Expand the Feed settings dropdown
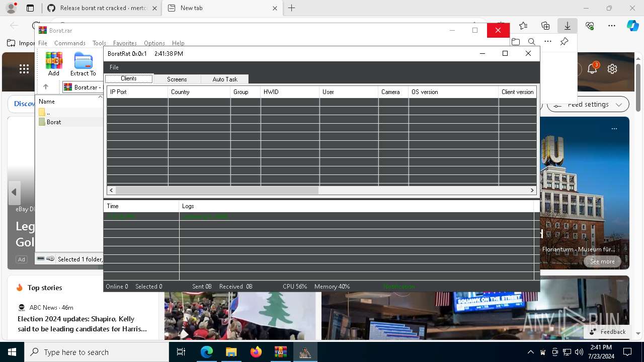Screen dimensions: 644x362 588,105
